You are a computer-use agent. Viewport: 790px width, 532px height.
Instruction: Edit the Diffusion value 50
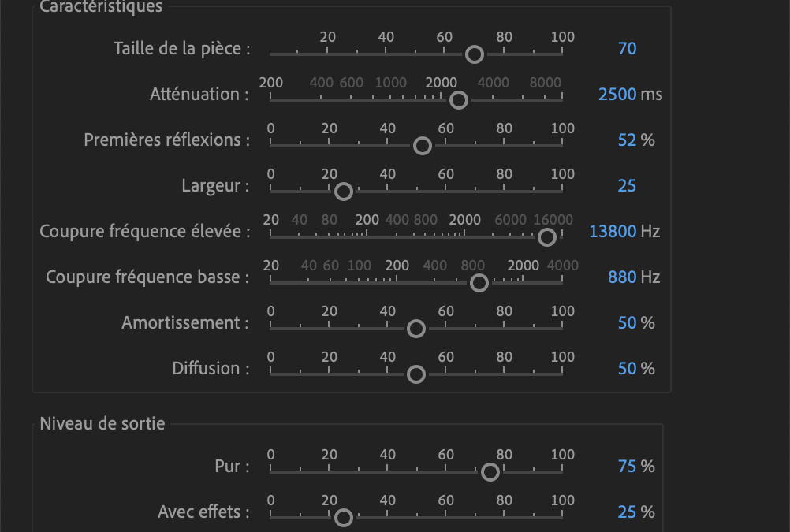click(628, 369)
